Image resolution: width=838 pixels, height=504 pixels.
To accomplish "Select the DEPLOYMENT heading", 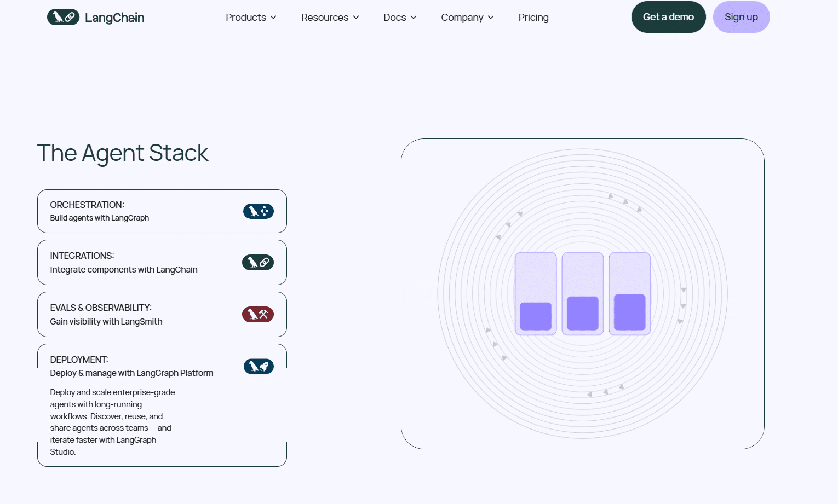I will click(x=79, y=360).
